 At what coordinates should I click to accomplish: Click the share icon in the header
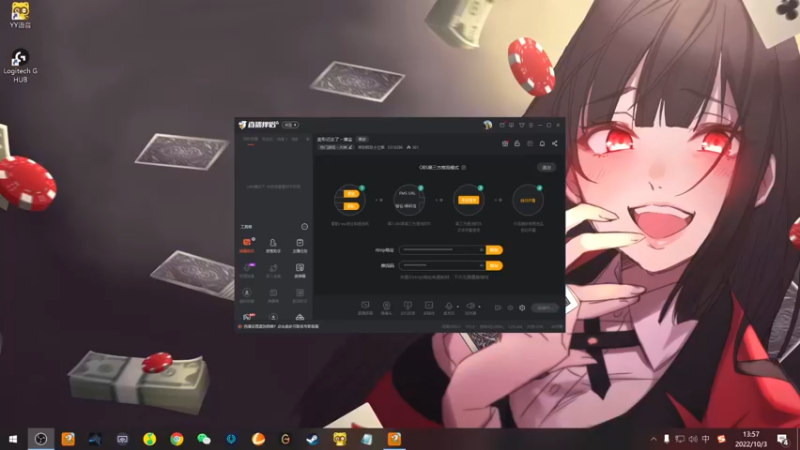point(555,144)
